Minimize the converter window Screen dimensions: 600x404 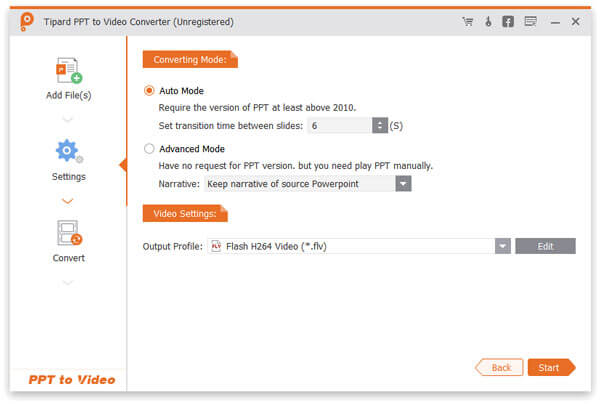click(x=555, y=23)
